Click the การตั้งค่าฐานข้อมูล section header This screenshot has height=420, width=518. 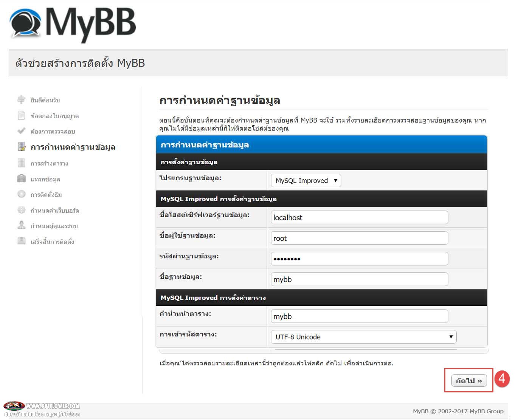click(x=189, y=162)
